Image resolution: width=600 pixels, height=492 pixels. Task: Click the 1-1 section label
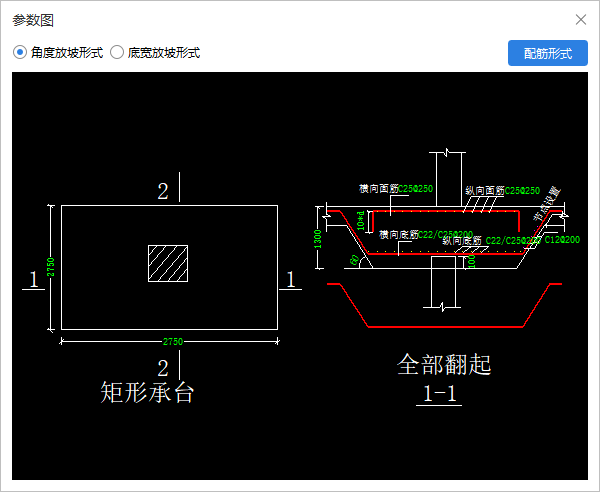439,393
